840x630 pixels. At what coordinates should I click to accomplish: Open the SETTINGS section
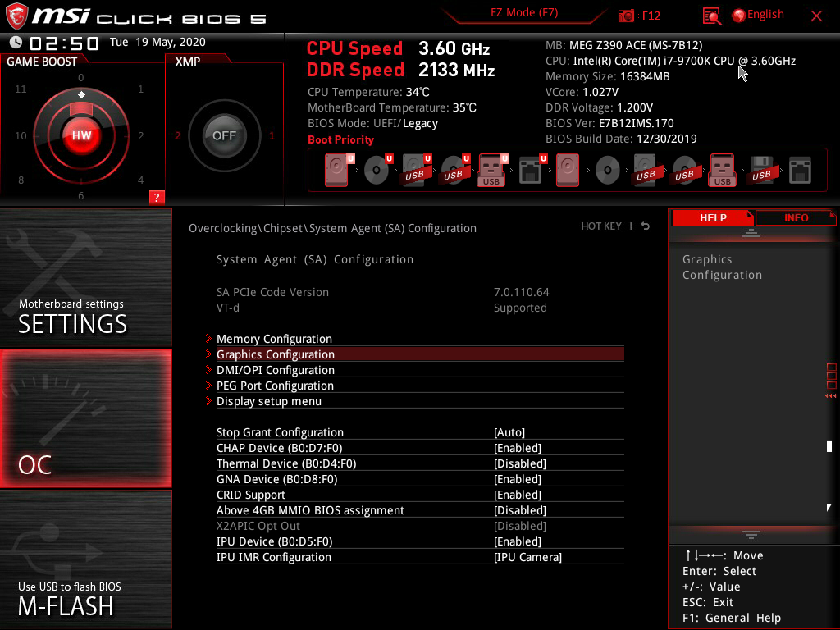click(x=85, y=277)
